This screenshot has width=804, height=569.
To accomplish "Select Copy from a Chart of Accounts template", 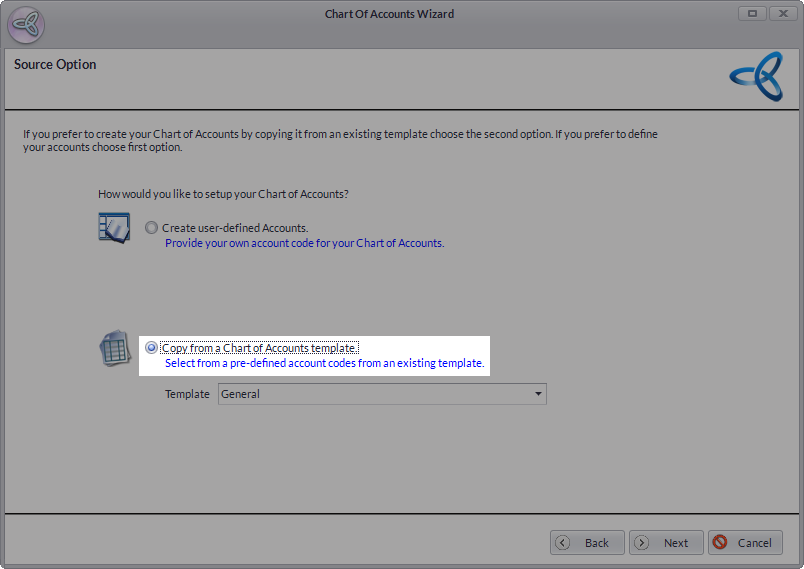I will click(151, 348).
